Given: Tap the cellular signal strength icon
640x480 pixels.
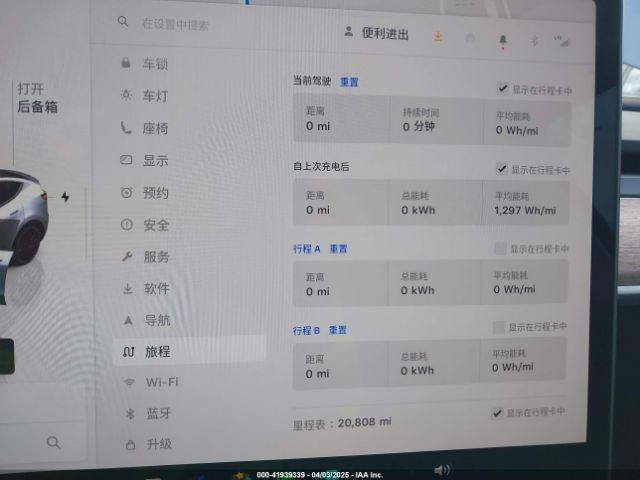Looking at the screenshot, I should [561, 41].
